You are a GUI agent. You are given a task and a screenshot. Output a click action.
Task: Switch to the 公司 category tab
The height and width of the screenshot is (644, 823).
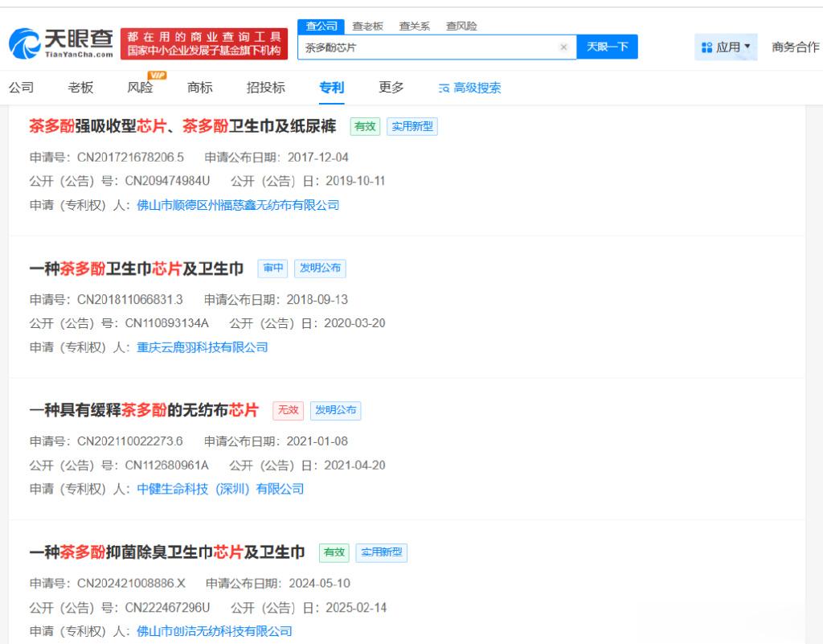click(22, 87)
